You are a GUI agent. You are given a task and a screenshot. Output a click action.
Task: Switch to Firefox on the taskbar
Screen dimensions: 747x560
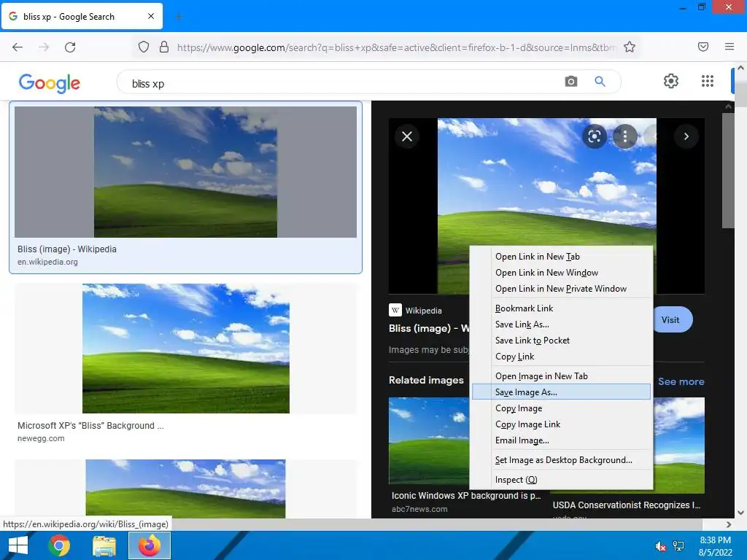149,545
